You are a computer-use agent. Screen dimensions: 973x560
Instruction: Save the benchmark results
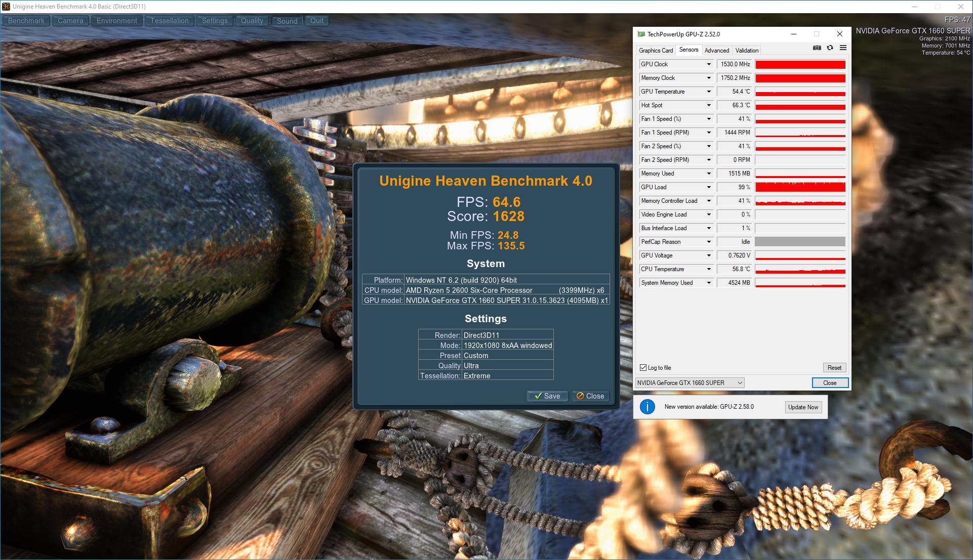coord(547,396)
